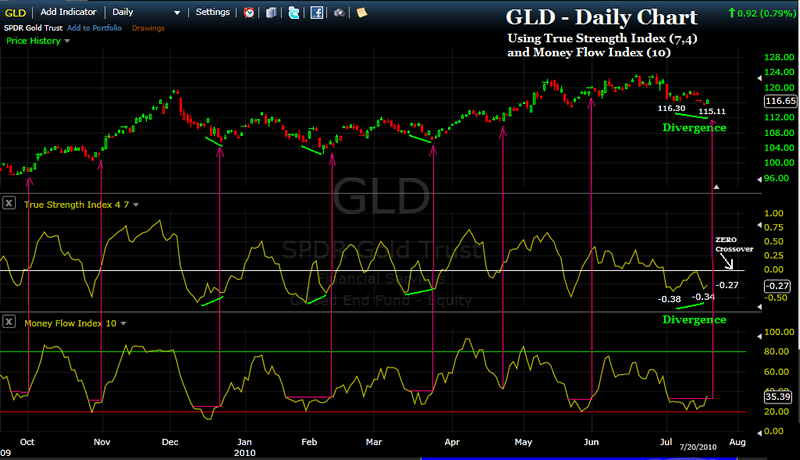This screenshot has height=460, width=800.
Task: Click the Price History label
Action: tap(34, 41)
